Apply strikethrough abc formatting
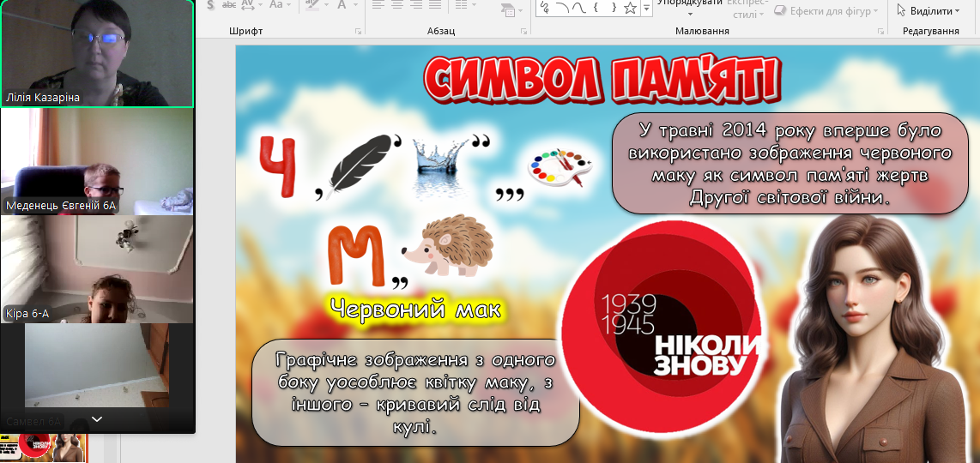This screenshot has height=463, width=980. [229, 5]
